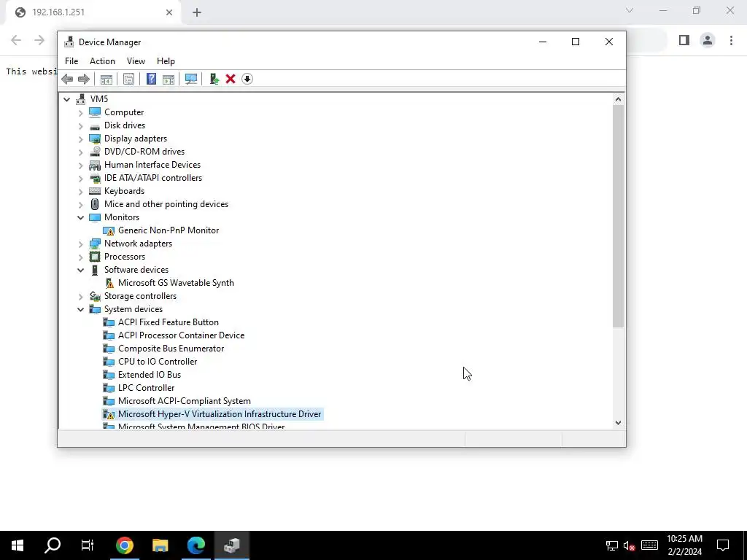Click the Forward arrow in Device Manager toolbar
The height and width of the screenshot is (560, 747).
tap(83, 79)
